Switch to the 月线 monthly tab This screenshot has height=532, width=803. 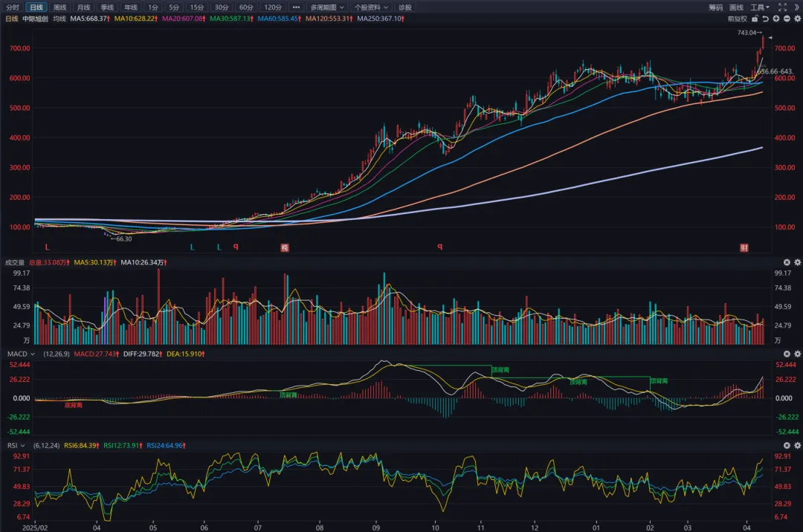[83, 7]
